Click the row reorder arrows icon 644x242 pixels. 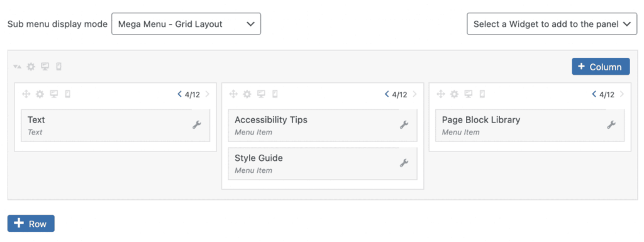[x=17, y=67]
